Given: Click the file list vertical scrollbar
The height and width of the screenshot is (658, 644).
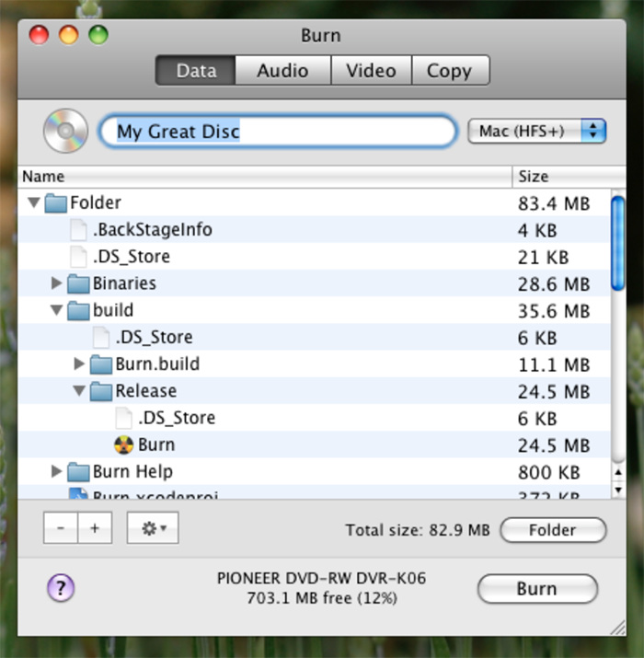Looking at the screenshot, I should coord(617,244).
